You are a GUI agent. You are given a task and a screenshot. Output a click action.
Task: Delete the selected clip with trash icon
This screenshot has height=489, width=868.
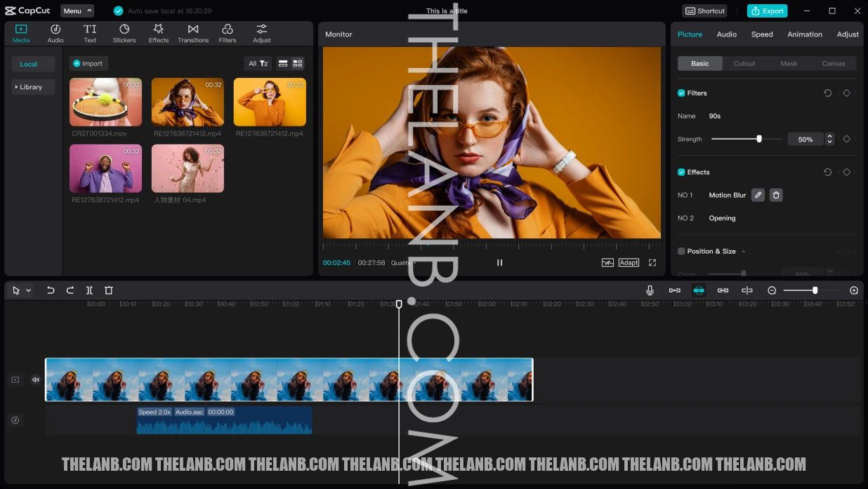pyautogui.click(x=109, y=290)
